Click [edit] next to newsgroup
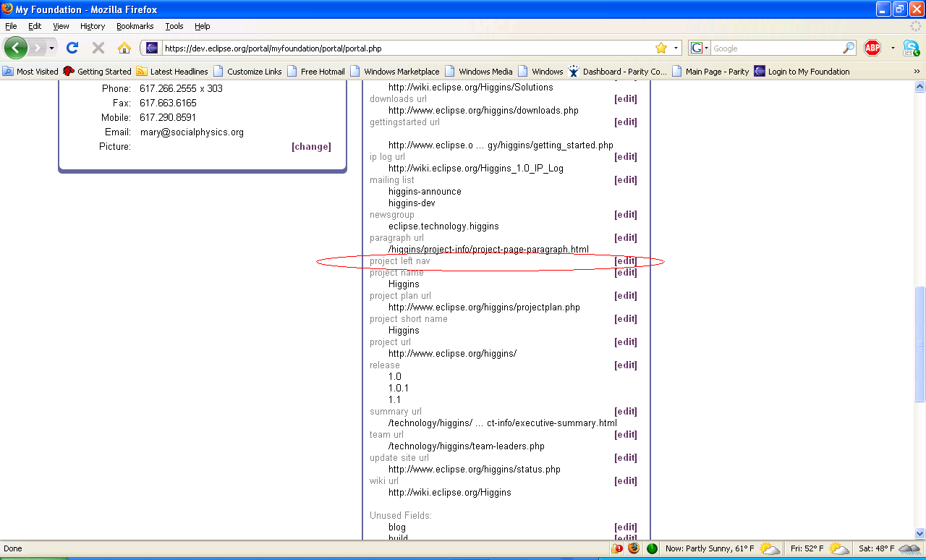 click(626, 215)
